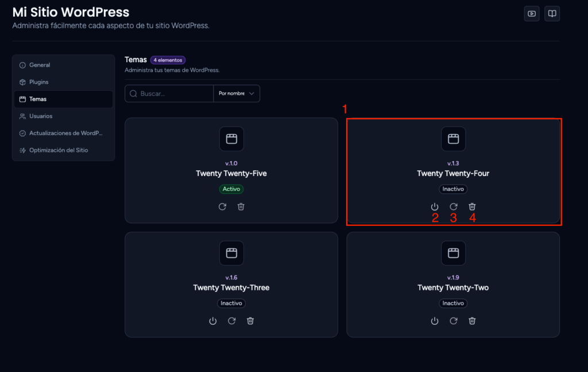Open the documentation book icon
588x372 pixels.
click(x=552, y=14)
